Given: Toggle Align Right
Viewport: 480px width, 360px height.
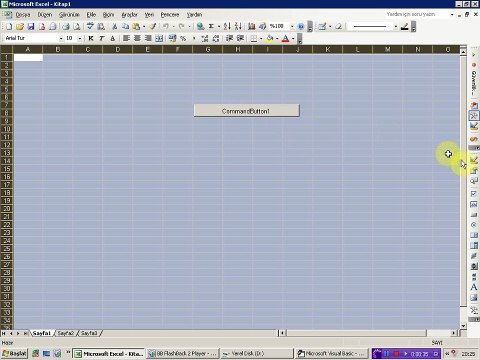Looking at the screenshot, I should (x=148, y=38).
